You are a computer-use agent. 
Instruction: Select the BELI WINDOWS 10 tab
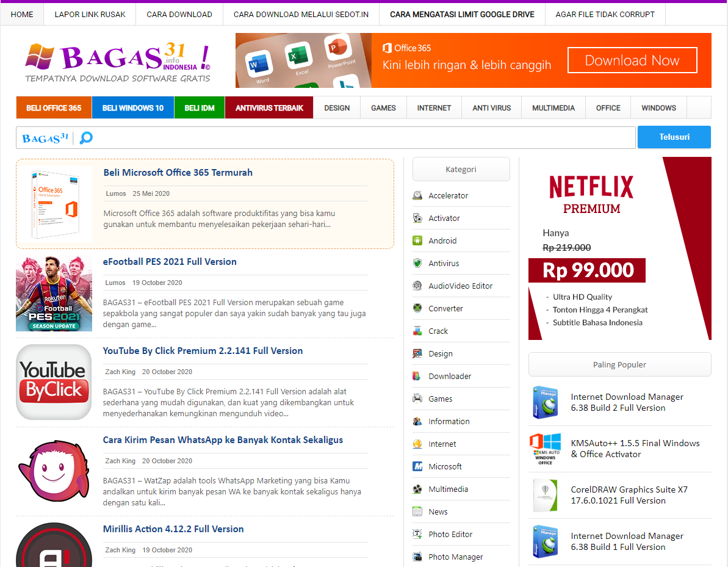133,108
